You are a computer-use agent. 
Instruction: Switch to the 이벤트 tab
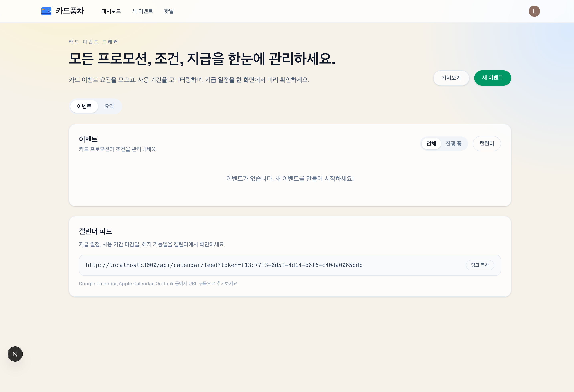click(x=84, y=106)
